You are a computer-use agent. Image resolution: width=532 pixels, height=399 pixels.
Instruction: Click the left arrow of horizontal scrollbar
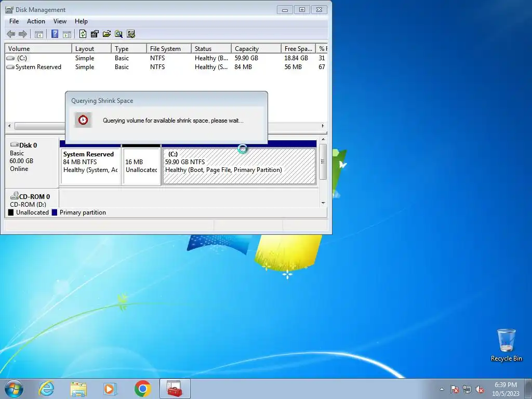click(9, 126)
